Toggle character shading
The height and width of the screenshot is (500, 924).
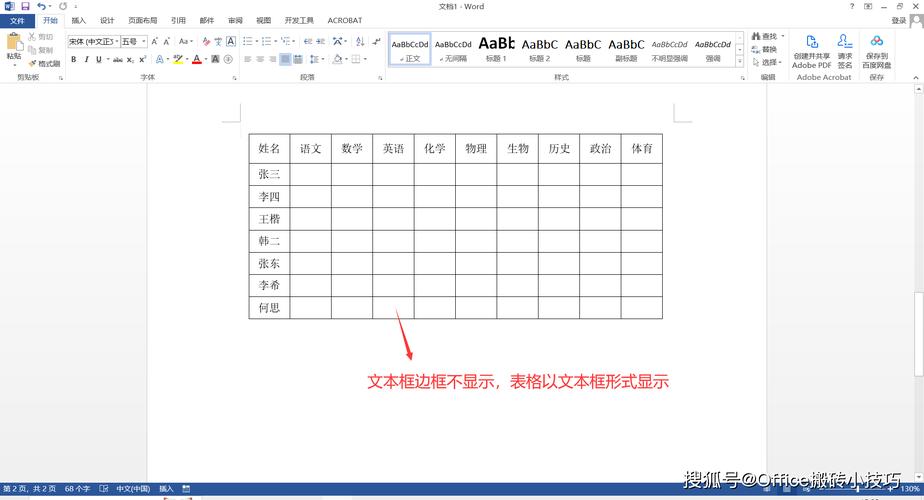(x=215, y=59)
